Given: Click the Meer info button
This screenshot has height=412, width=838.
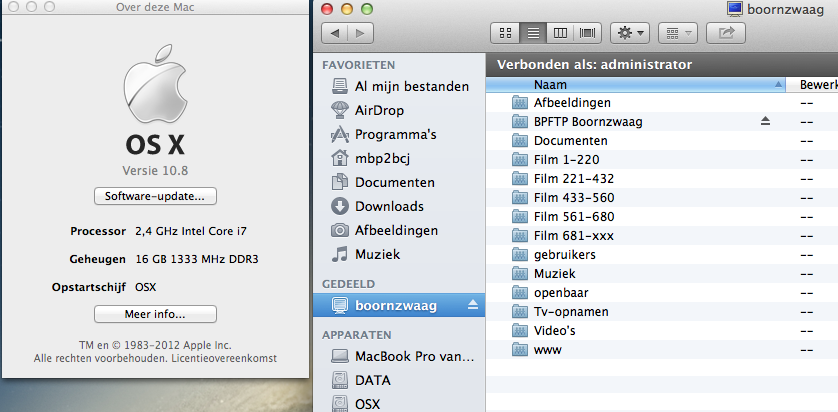Looking at the screenshot, I should [155, 314].
